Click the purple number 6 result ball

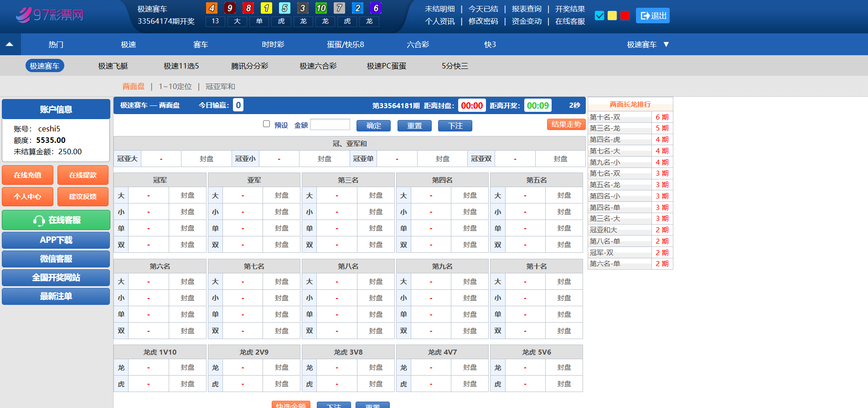[376, 8]
